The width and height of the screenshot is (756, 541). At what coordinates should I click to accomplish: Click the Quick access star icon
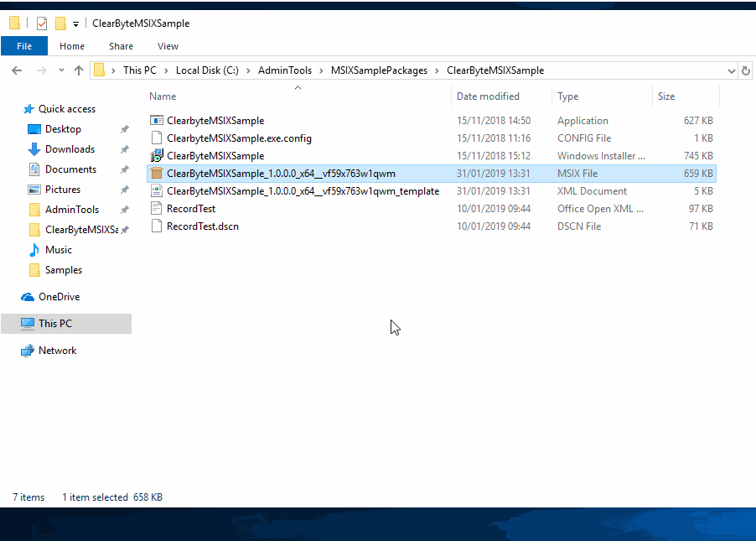click(x=29, y=109)
